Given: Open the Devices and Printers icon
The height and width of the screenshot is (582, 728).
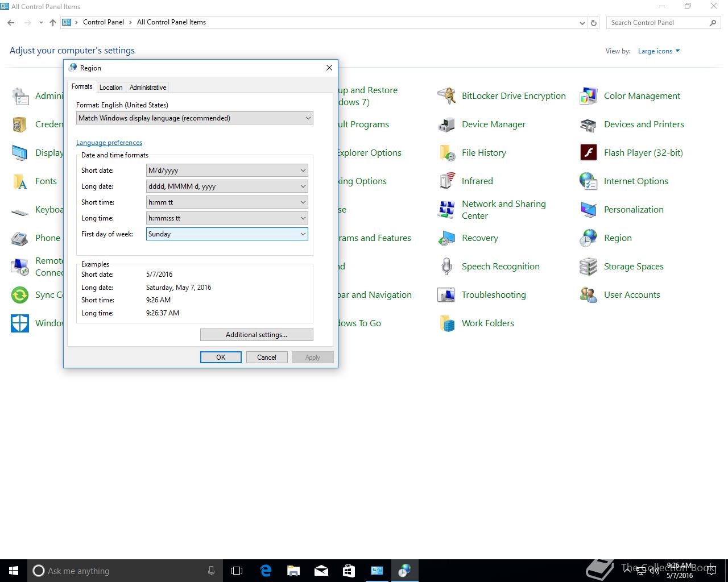Looking at the screenshot, I should (x=589, y=124).
